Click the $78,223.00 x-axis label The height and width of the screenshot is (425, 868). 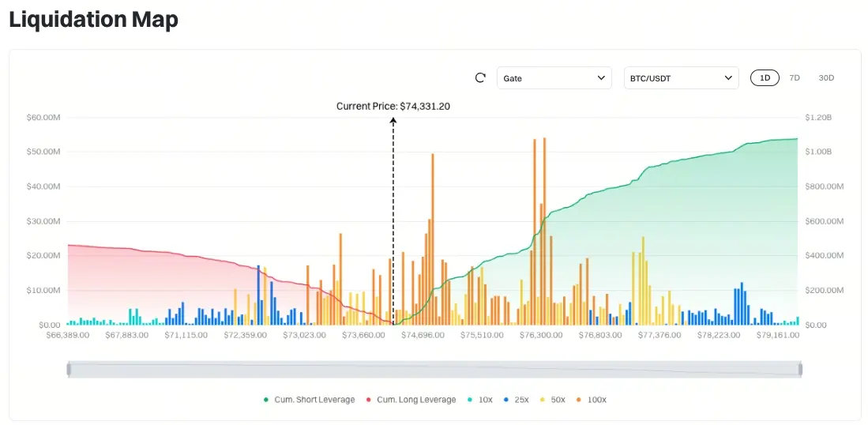tap(719, 336)
